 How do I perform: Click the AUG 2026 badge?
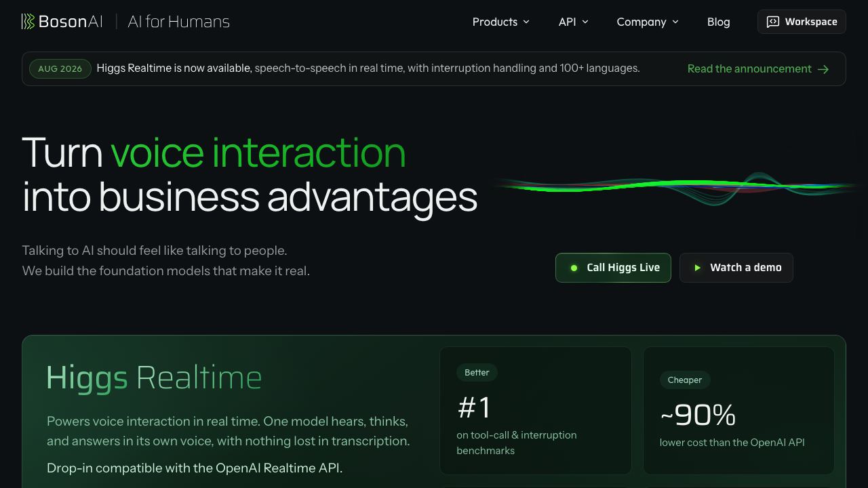point(60,68)
